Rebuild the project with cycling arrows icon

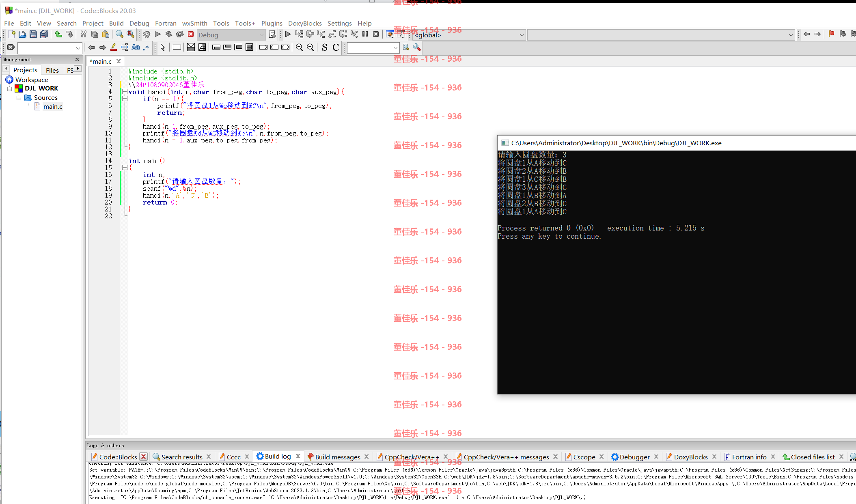point(180,34)
